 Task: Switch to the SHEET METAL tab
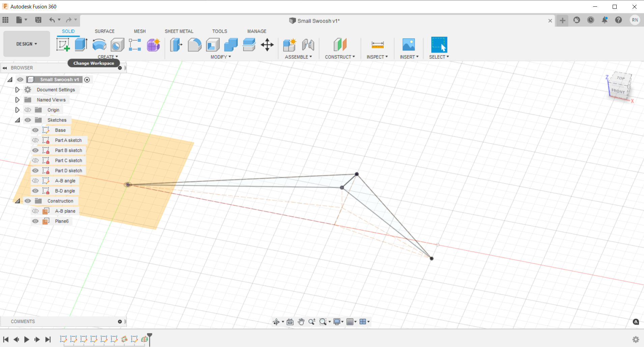[179, 31]
